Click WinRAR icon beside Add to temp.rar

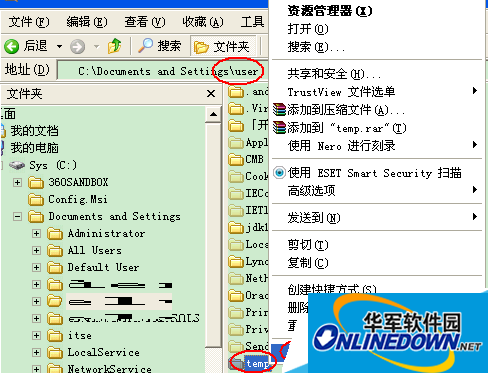click(279, 127)
